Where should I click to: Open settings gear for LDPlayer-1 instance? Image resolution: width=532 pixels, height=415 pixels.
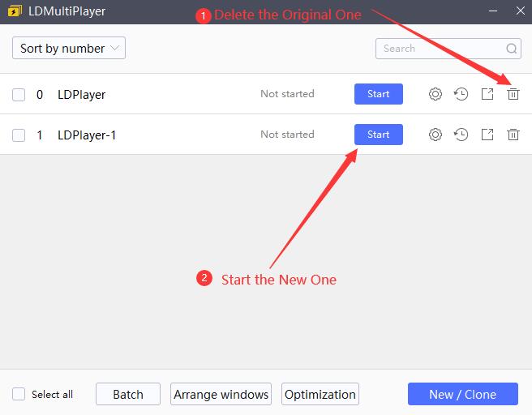(435, 135)
